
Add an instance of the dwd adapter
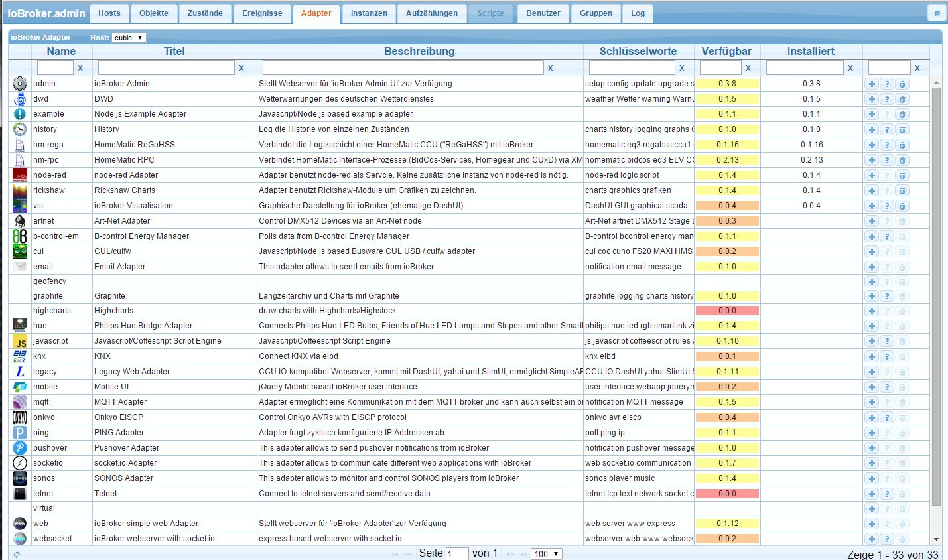(x=872, y=99)
